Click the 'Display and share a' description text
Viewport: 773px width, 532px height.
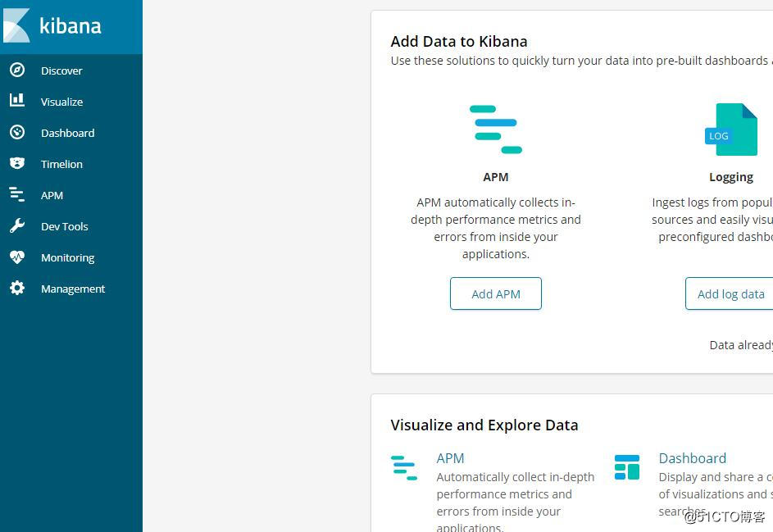pyautogui.click(x=716, y=494)
